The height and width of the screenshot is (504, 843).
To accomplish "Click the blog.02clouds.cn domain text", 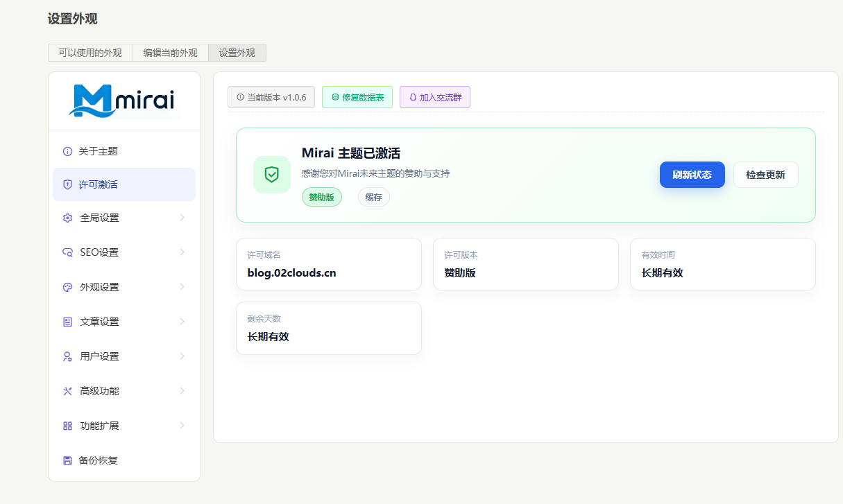I will [292, 272].
